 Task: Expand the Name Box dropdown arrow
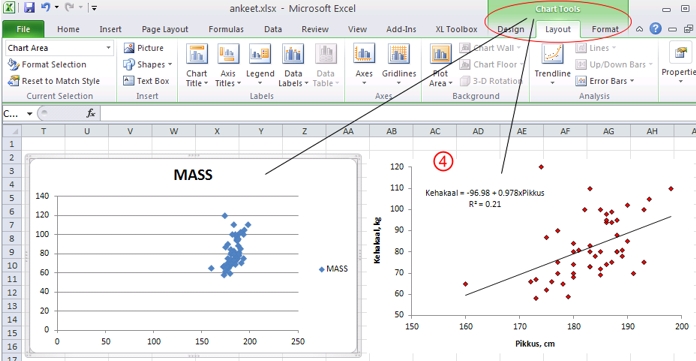[x=29, y=114]
